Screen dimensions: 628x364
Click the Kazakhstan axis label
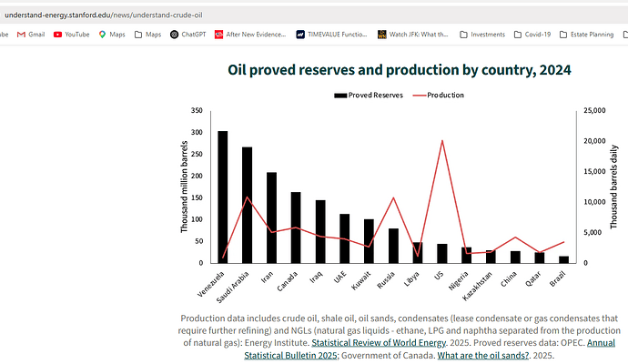pos(477,287)
